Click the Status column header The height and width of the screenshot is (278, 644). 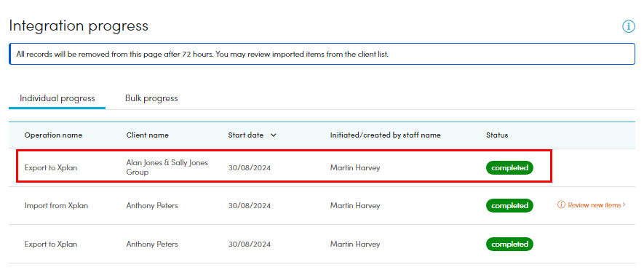[497, 135]
